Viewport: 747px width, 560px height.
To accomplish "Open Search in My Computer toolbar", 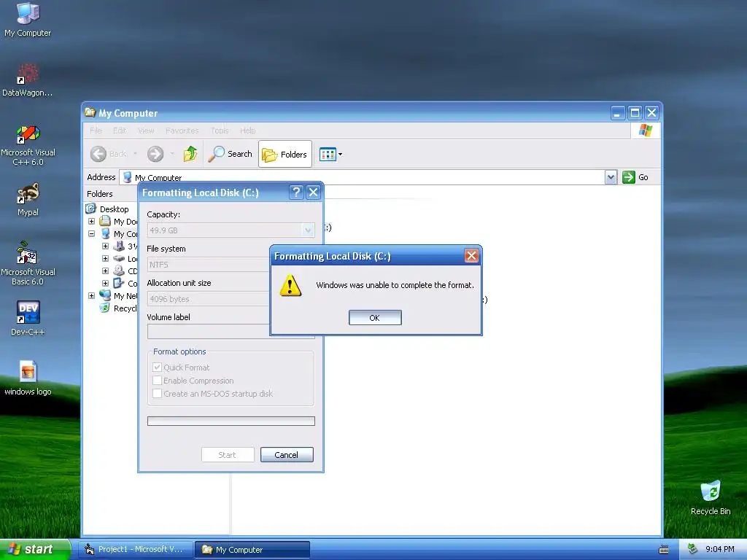I will (x=230, y=154).
